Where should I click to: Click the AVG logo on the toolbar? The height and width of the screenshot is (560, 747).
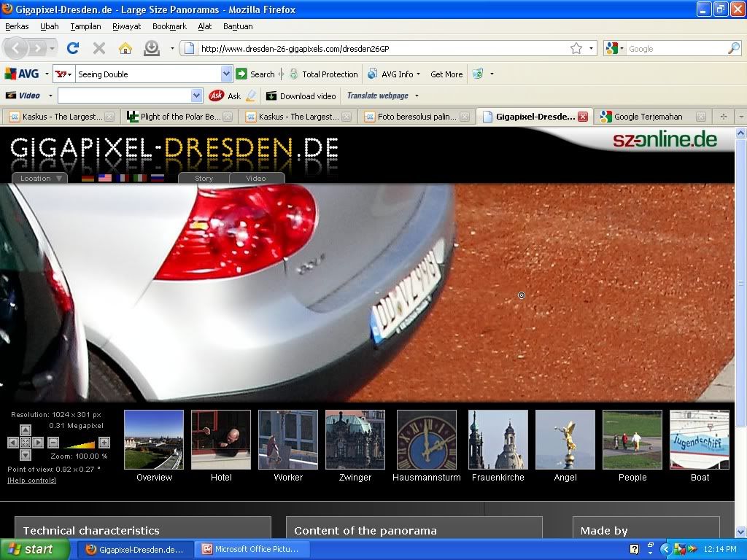21,74
